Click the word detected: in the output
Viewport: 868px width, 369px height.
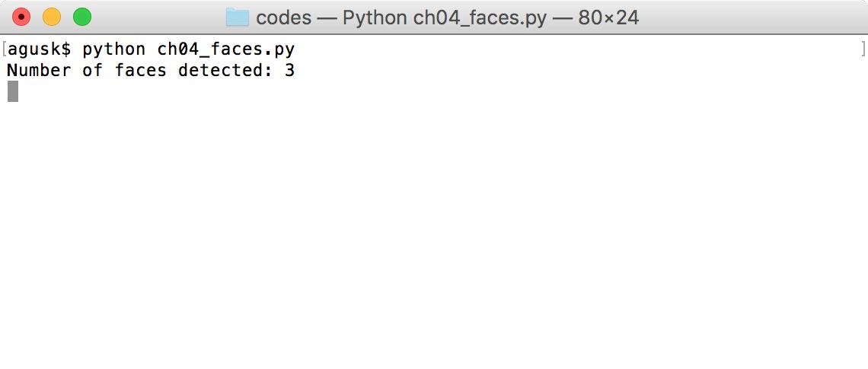[x=226, y=71]
